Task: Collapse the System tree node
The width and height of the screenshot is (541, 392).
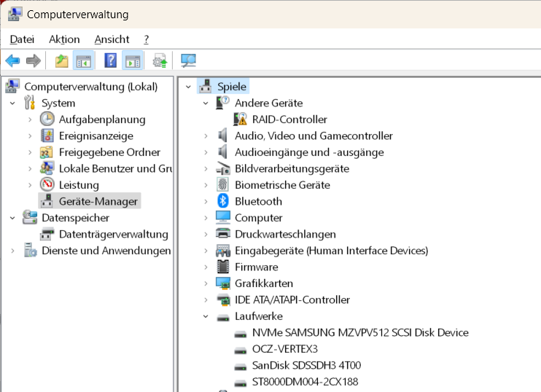Action: [13, 103]
